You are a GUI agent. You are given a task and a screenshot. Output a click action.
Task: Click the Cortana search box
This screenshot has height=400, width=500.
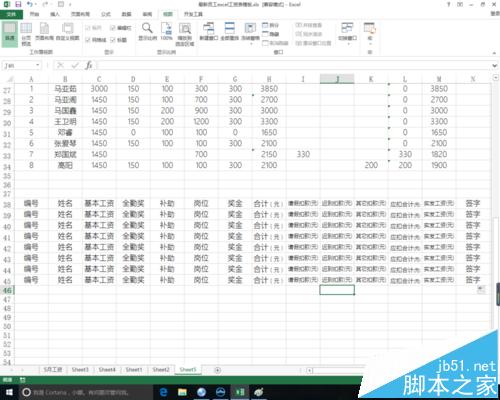[86, 392]
